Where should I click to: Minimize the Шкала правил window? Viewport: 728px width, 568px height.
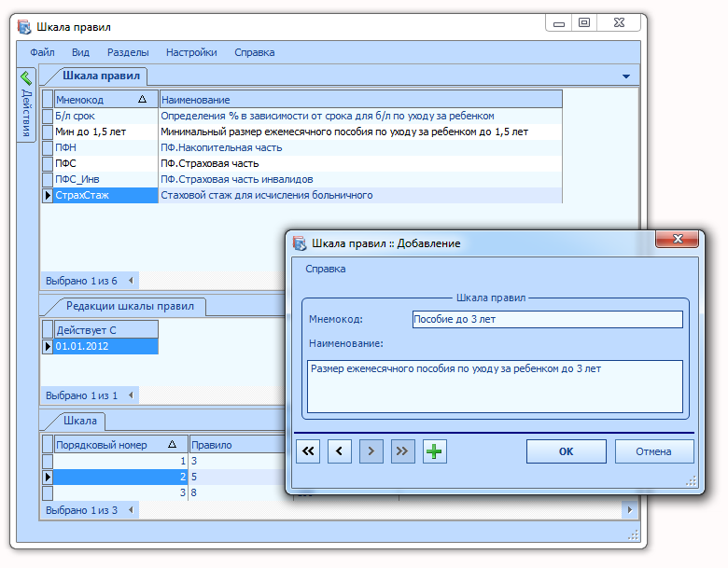point(559,22)
